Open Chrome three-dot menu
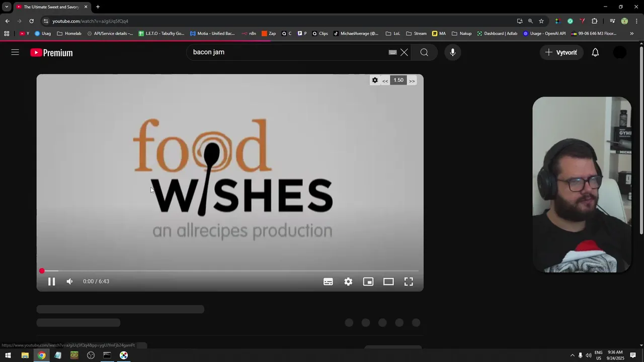 (636, 21)
